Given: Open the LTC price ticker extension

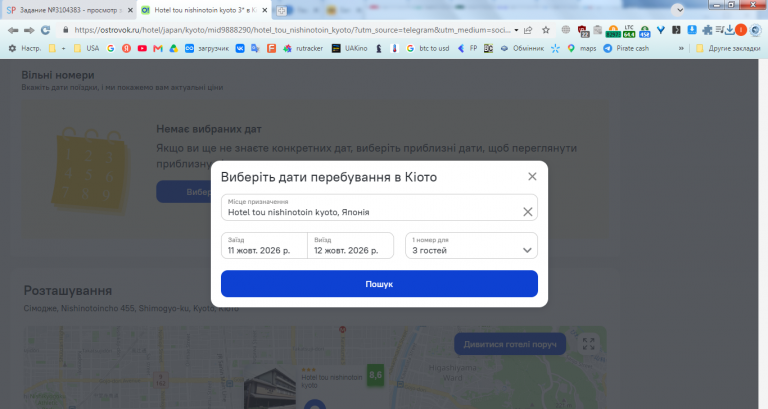Looking at the screenshot, I should (629, 31).
